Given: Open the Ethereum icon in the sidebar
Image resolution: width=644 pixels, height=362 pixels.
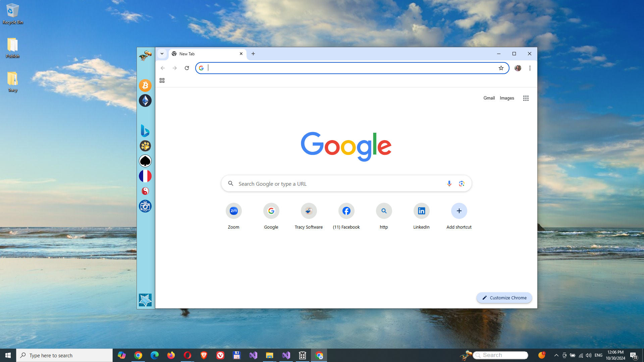Looking at the screenshot, I should click(x=145, y=101).
